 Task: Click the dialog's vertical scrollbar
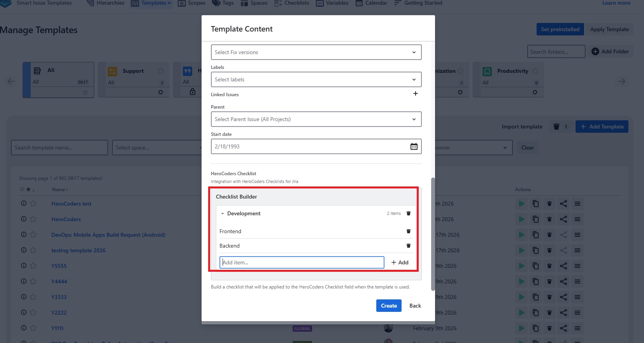point(433,234)
